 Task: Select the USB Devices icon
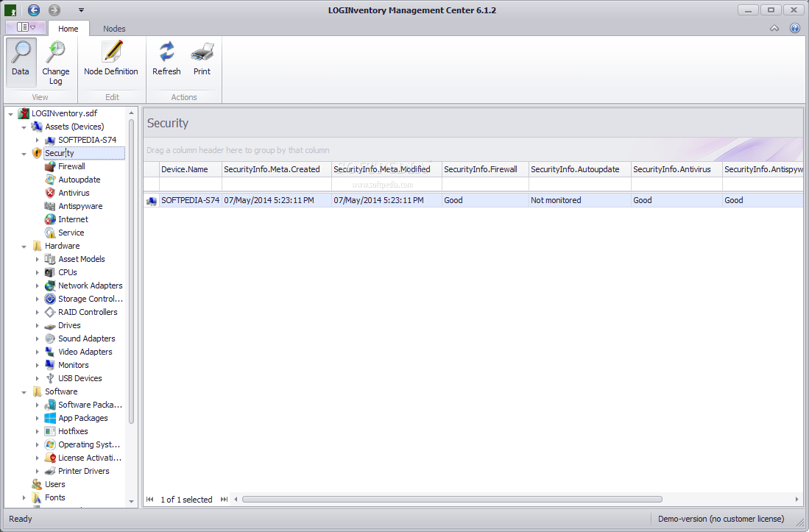point(50,378)
